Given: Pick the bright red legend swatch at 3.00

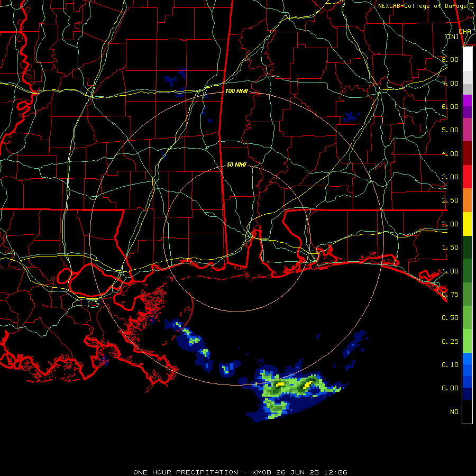Looking at the screenshot, I should 467,177.
